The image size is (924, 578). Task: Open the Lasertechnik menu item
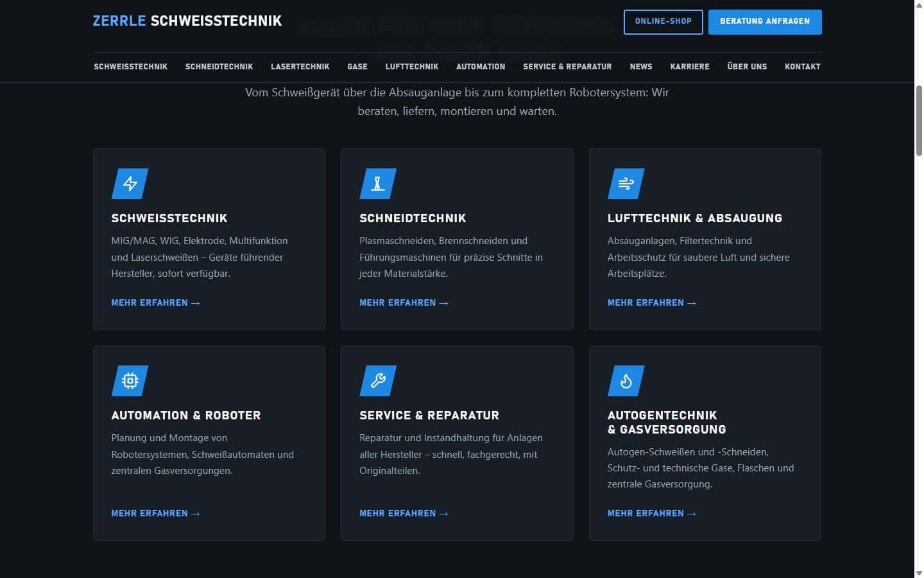tap(300, 67)
